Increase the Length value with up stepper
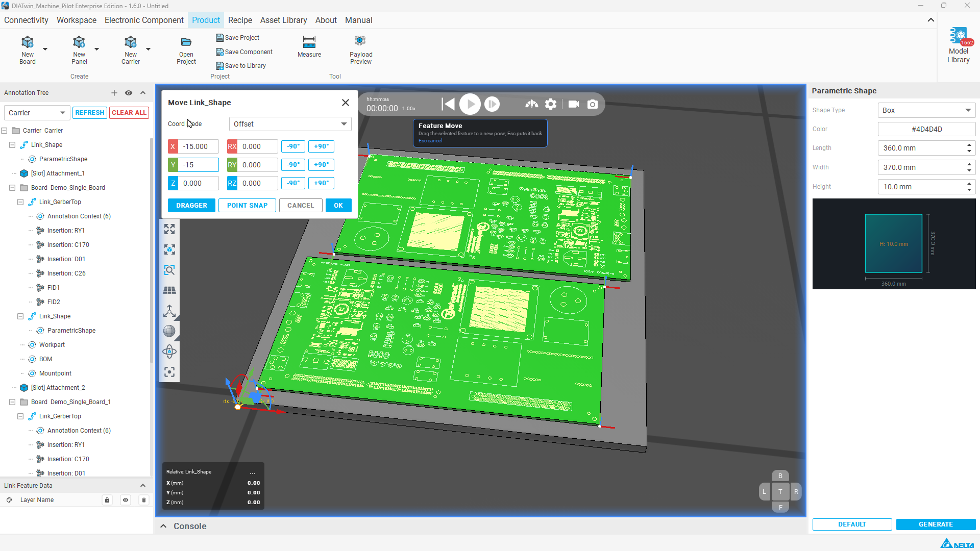The height and width of the screenshot is (551, 980). coord(969,145)
